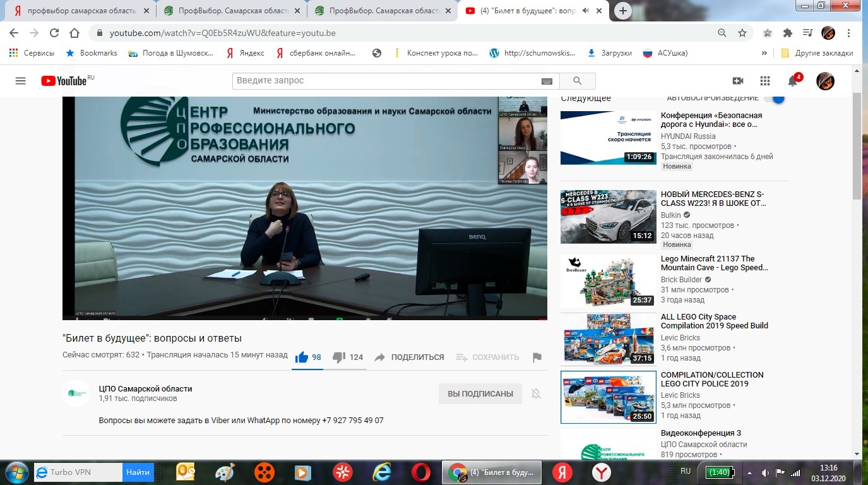
Task: Open browser home page icon
Action: [x=74, y=33]
